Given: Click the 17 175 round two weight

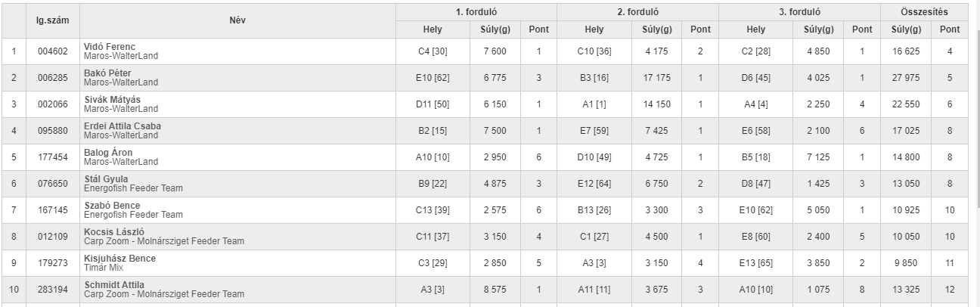Looking at the screenshot, I should coord(657,78).
